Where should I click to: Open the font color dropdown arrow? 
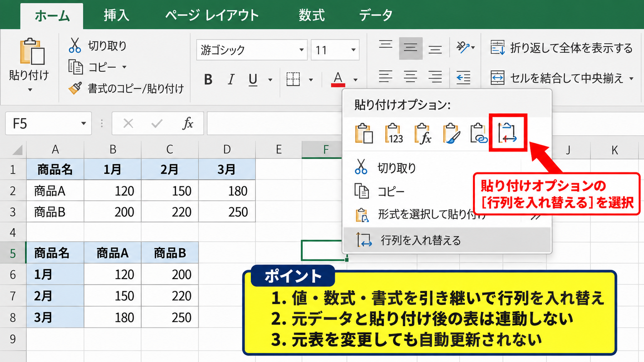pyautogui.click(x=356, y=80)
